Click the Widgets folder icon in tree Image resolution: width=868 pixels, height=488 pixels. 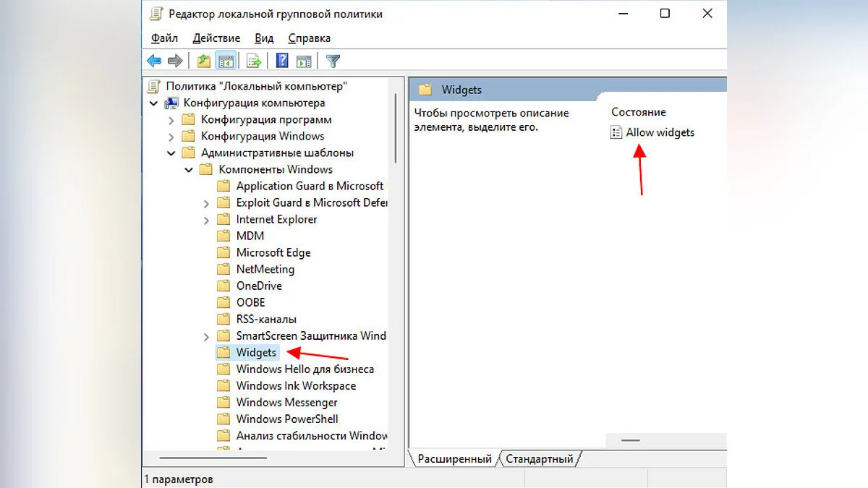(224, 352)
